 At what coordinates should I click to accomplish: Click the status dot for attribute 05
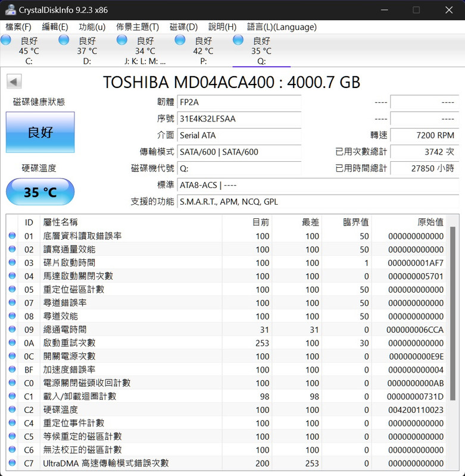[x=12, y=289]
